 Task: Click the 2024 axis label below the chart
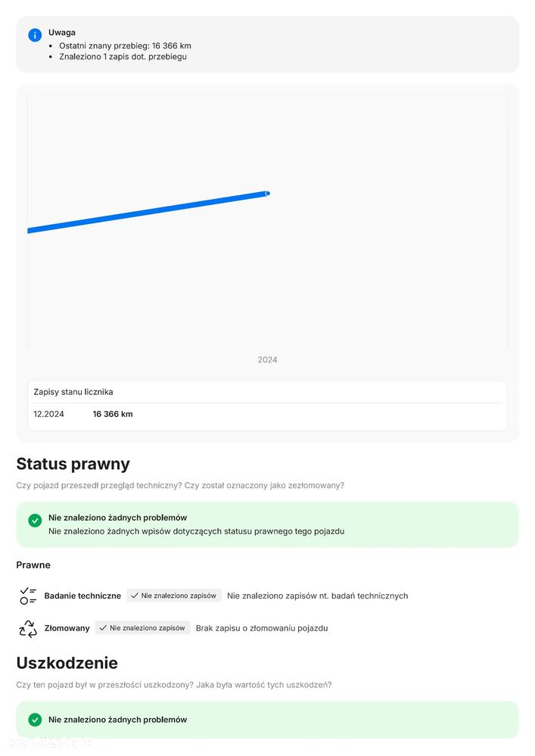click(x=267, y=360)
